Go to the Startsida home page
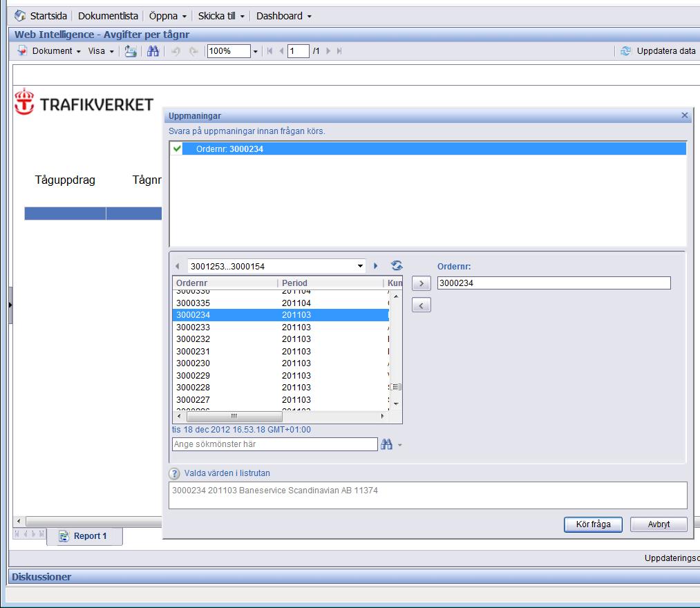 (x=41, y=16)
